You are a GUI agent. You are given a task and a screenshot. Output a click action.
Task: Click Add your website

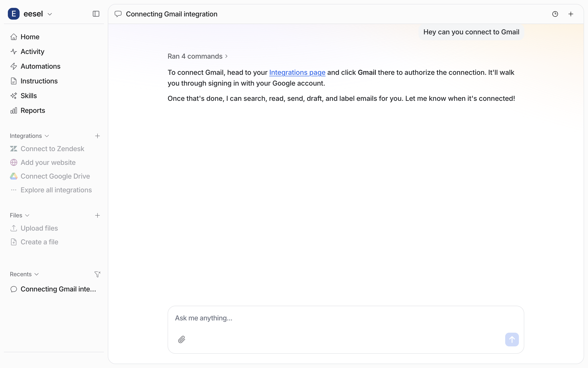coord(54,162)
